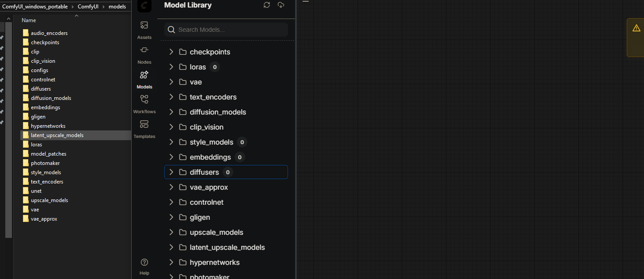Image resolution: width=644 pixels, height=279 pixels.
Task: Click the Search Models input field
Action: 226,30
